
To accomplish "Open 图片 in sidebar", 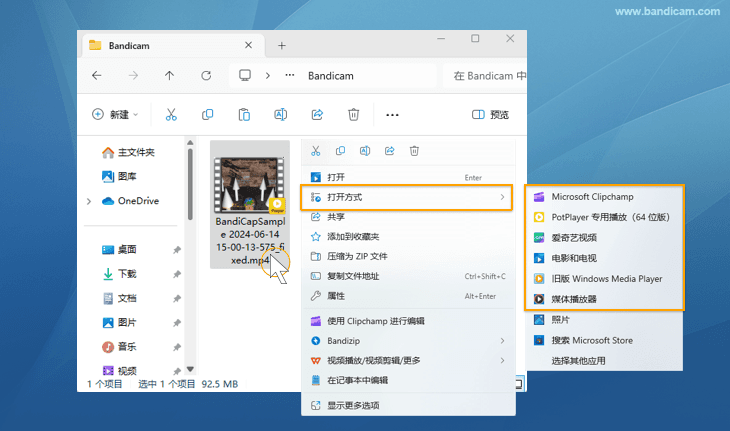I will coord(119,323).
